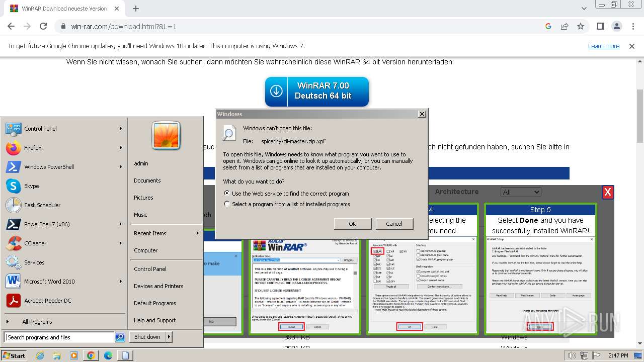Click the volume icon in system tray
The width and height of the screenshot is (644, 362).
pos(572,356)
